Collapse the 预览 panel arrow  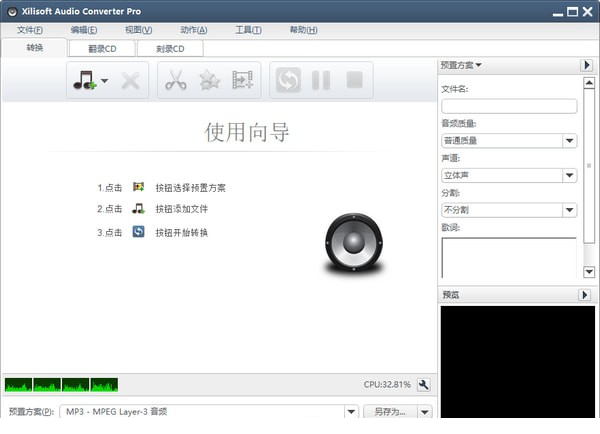pyautogui.click(x=584, y=295)
